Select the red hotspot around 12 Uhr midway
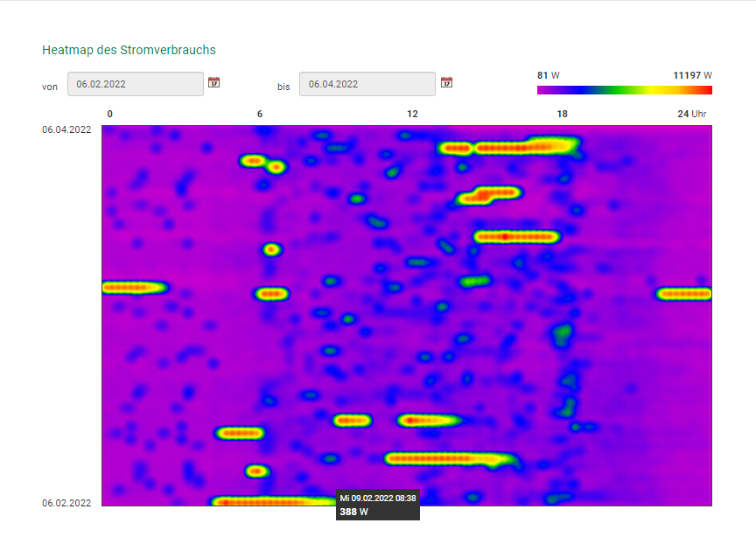This screenshot has height=551, width=756. tap(413, 421)
